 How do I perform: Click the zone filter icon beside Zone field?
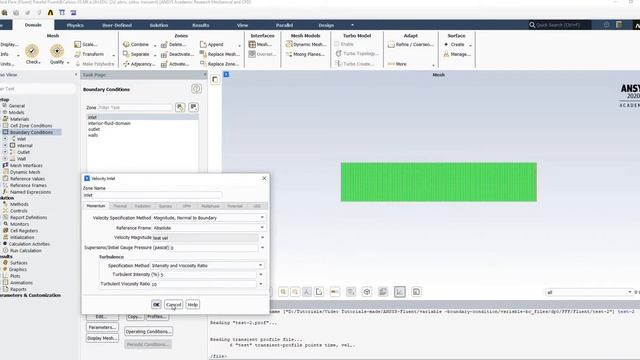pyautogui.click(x=180, y=107)
